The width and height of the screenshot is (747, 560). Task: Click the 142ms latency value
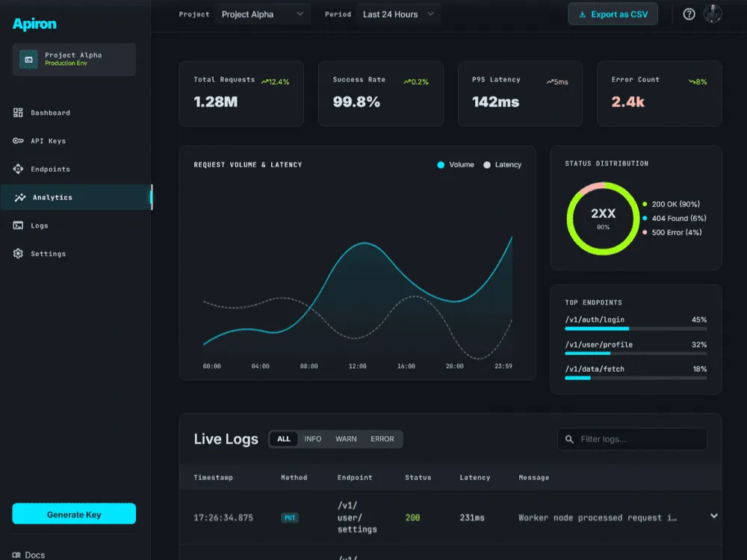pos(495,102)
